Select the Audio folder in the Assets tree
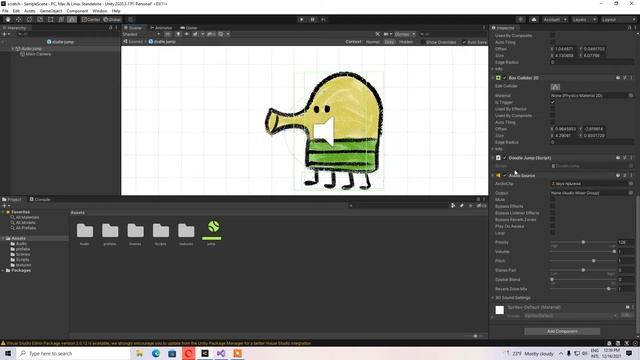The height and width of the screenshot is (360, 640). coord(19,244)
